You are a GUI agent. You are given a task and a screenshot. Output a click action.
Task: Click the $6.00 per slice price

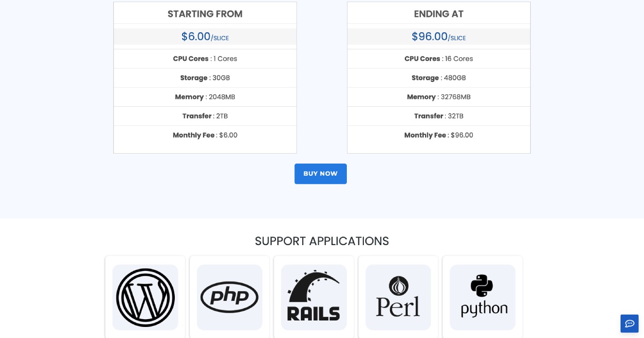[205, 36]
